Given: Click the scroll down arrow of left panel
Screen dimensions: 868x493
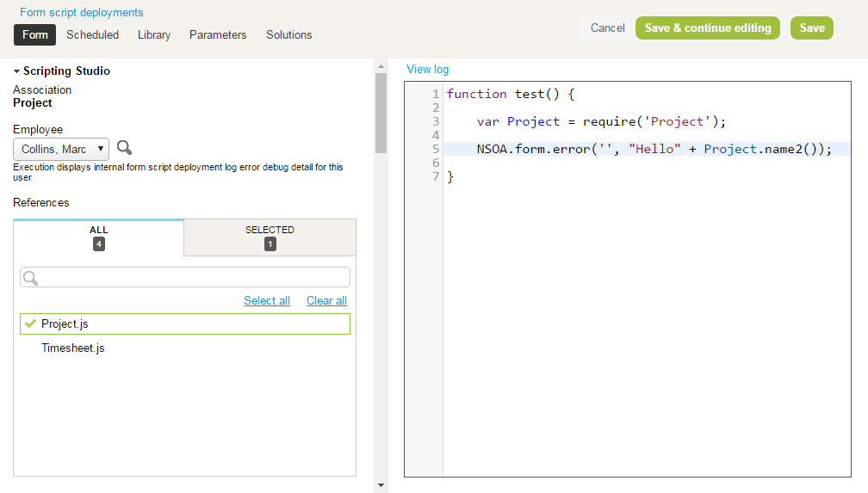Looking at the screenshot, I should tap(381, 485).
